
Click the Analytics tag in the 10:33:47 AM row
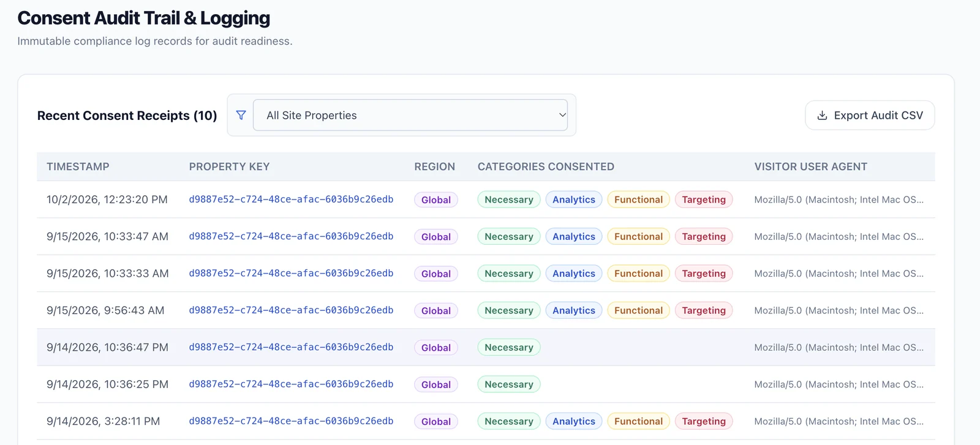click(x=574, y=236)
